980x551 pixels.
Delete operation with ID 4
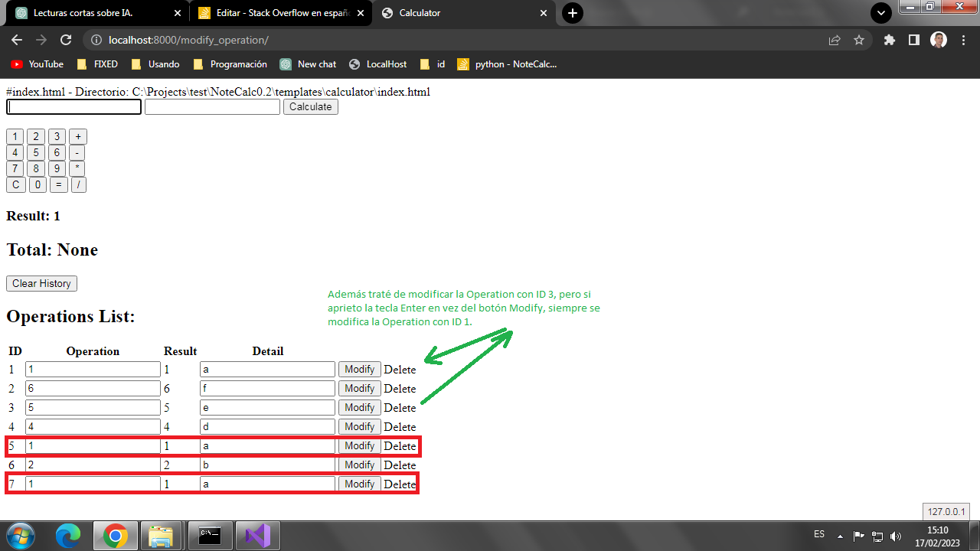tap(400, 427)
